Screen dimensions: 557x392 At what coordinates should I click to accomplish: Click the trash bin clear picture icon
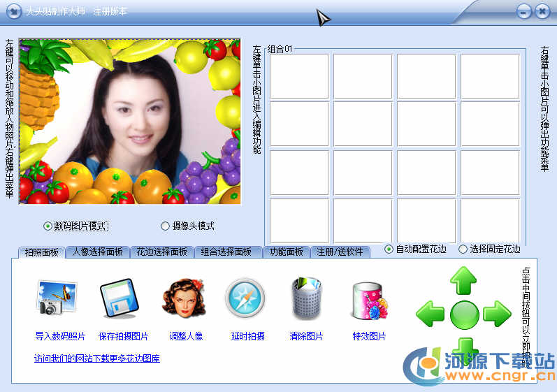pyautogui.click(x=307, y=298)
